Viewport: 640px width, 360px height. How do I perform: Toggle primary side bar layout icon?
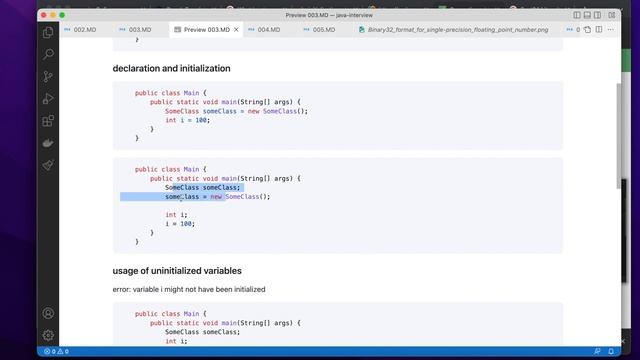pos(577,15)
